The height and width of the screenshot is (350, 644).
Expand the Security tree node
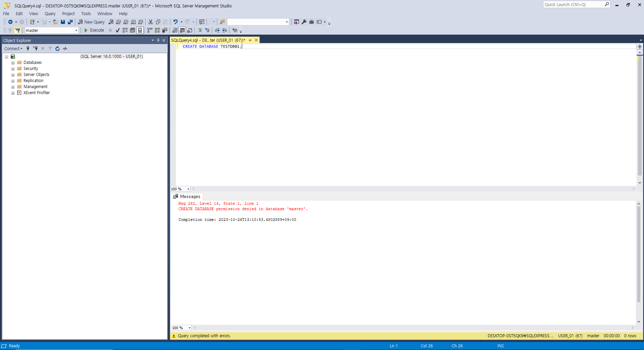tap(13, 69)
